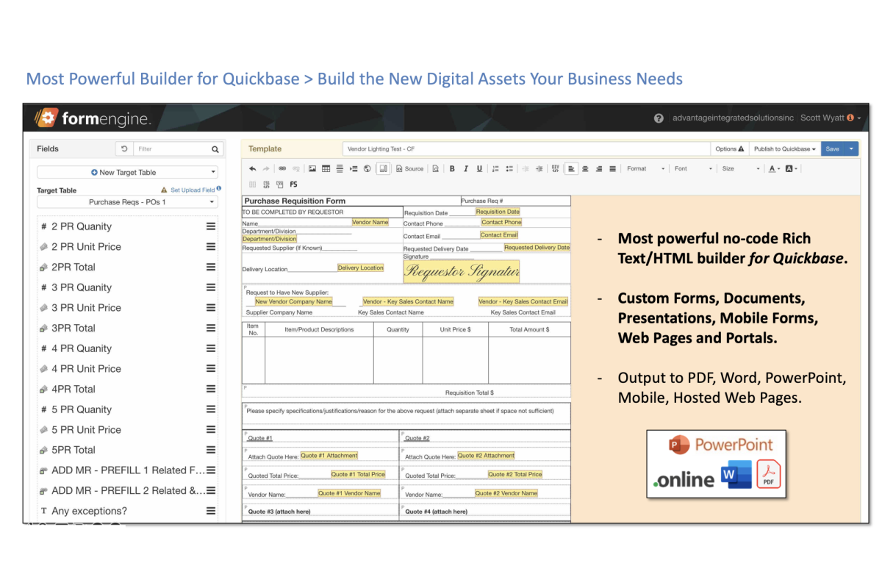Open the Publish to Quickbase menu

tap(784, 148)
